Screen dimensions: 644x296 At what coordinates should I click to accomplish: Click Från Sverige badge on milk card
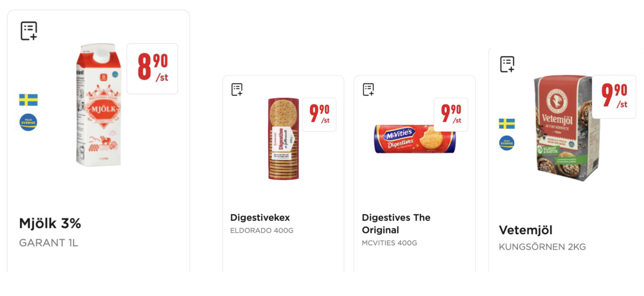(x=28, y=122)
